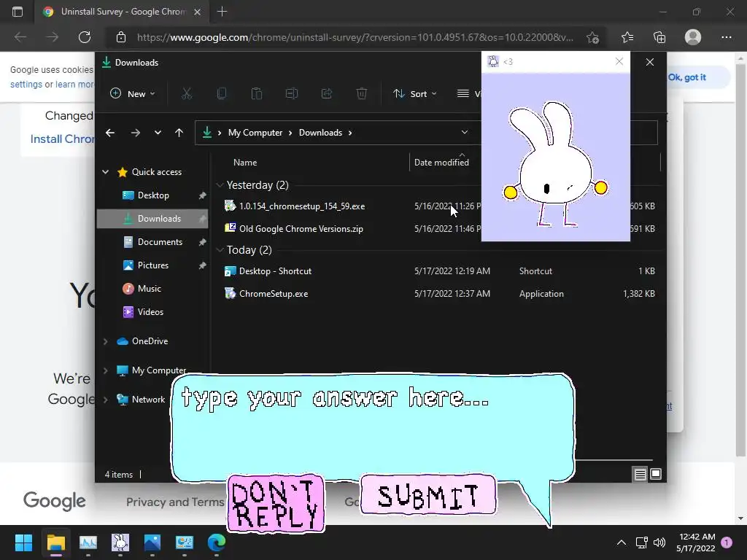
Task: Select file 1.0.154_chromesetup_154_59.exe
Action: (302, 206)
